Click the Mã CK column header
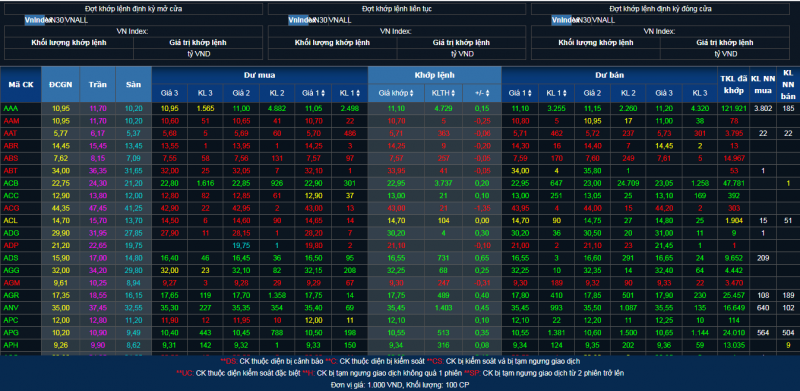This screenshot has height=391, width=800. [21, 84]
